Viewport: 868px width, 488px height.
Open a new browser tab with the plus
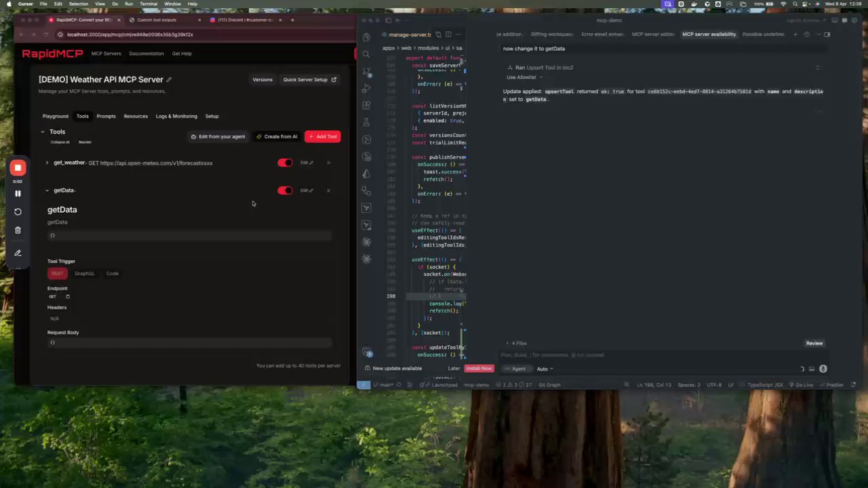click(x=292, y=20)
